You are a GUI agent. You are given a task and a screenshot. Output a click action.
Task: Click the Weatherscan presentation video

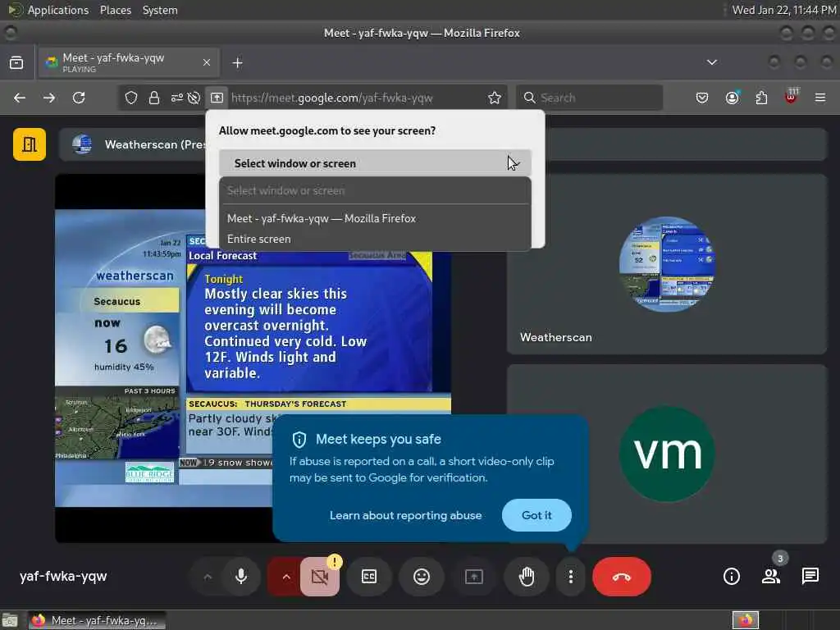coord(253,358)
